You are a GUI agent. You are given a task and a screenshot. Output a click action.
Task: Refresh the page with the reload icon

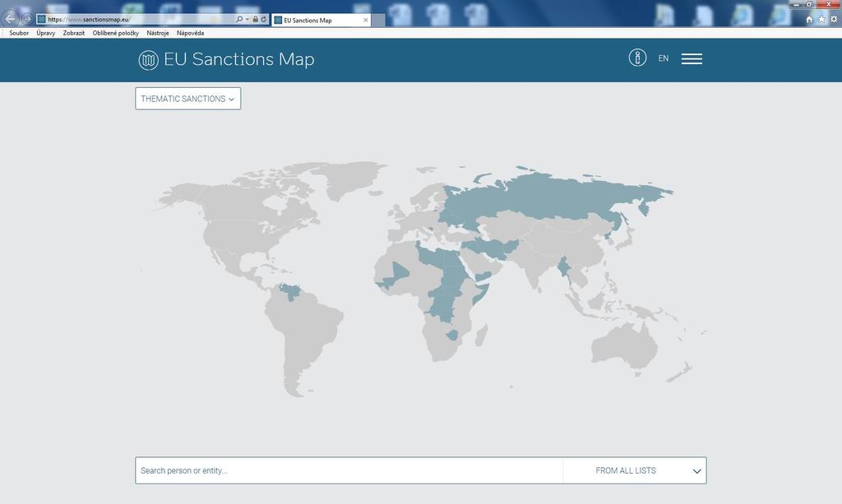pyautogui.click(x=264, y=20)
